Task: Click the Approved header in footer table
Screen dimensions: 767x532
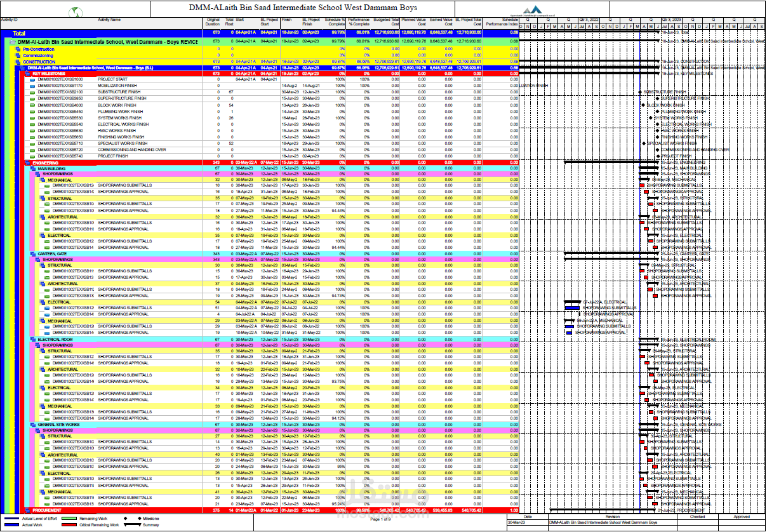Action: (x=742, y=517)
